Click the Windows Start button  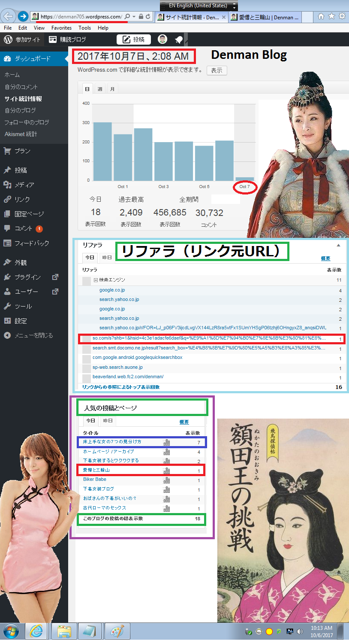click(x=11, y=632)
